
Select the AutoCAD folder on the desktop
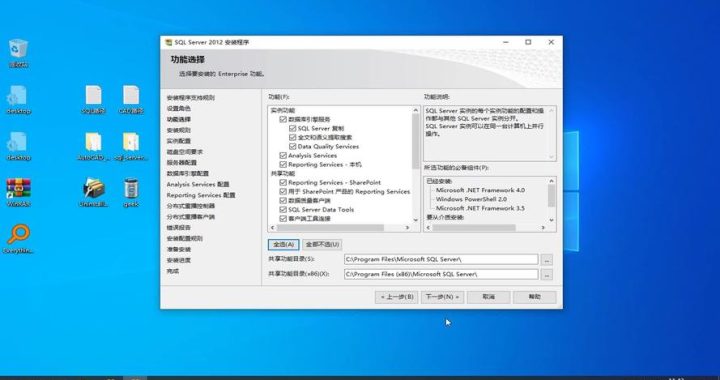coord(93,146)
